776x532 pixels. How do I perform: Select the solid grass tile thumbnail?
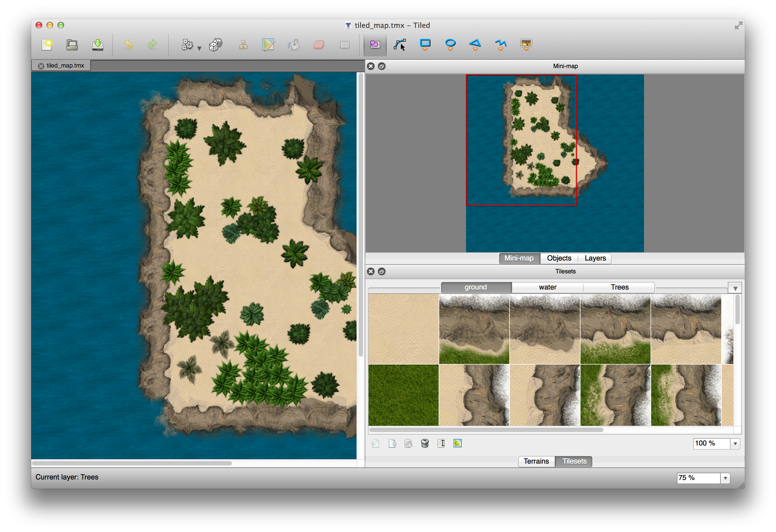(403, 395)
